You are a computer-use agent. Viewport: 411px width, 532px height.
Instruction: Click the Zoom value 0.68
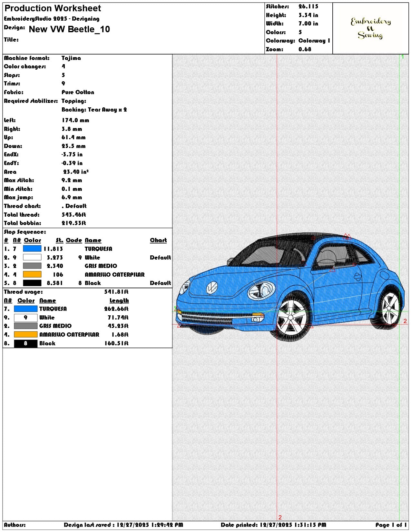click(305, 49)
